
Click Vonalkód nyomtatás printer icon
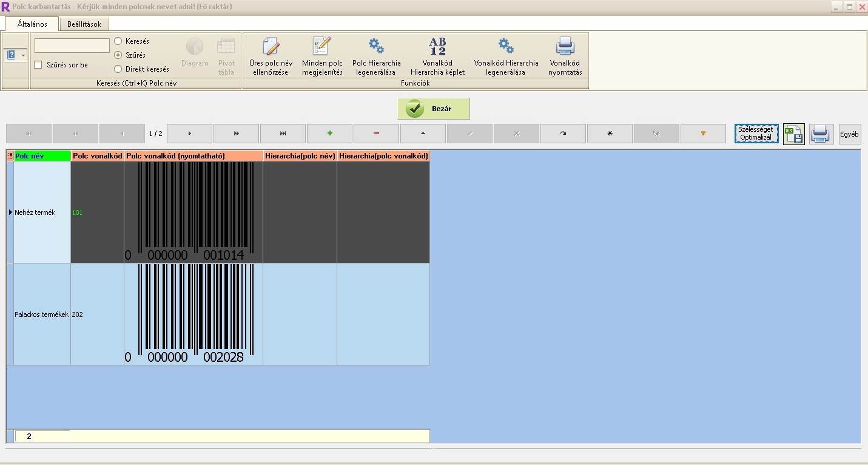[565, 46]
